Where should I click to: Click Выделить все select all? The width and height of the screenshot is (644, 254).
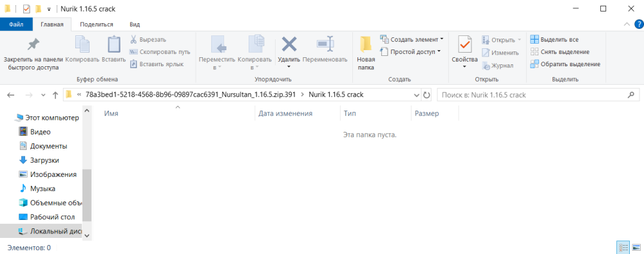click(554, 39)
